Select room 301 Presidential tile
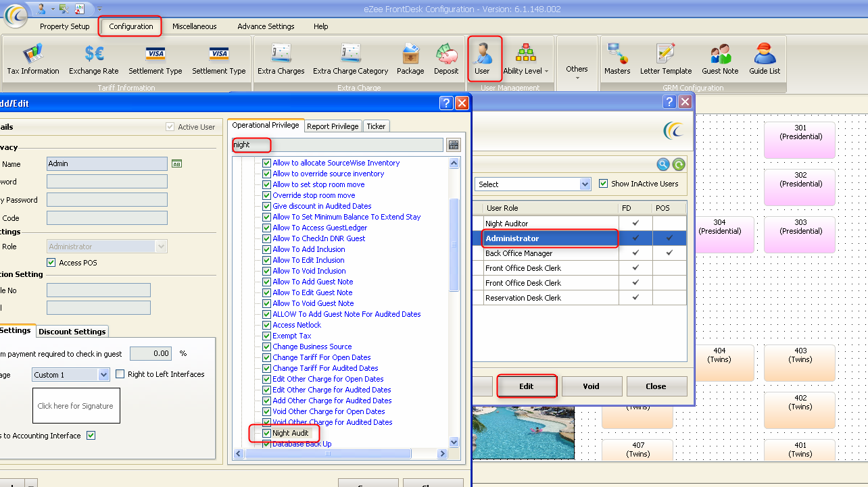The width and height of the screenshot is (868, 487). pos(800,140)
